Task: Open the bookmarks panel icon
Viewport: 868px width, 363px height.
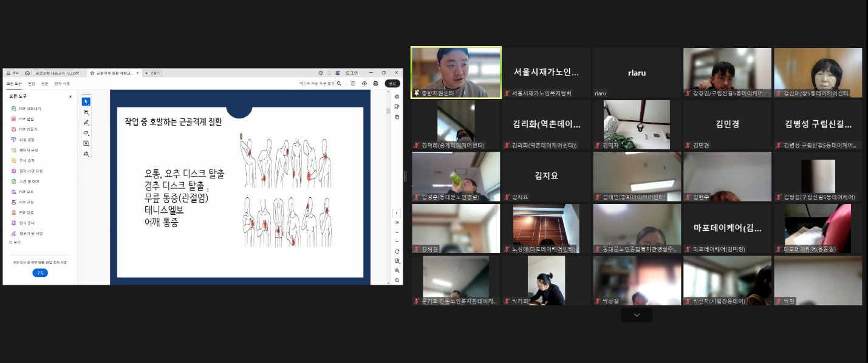Action: (397, 107)
